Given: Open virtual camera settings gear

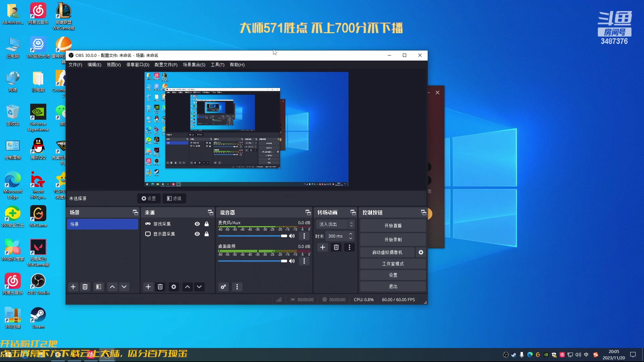Looking at the screenshot, I should [421, 252].
